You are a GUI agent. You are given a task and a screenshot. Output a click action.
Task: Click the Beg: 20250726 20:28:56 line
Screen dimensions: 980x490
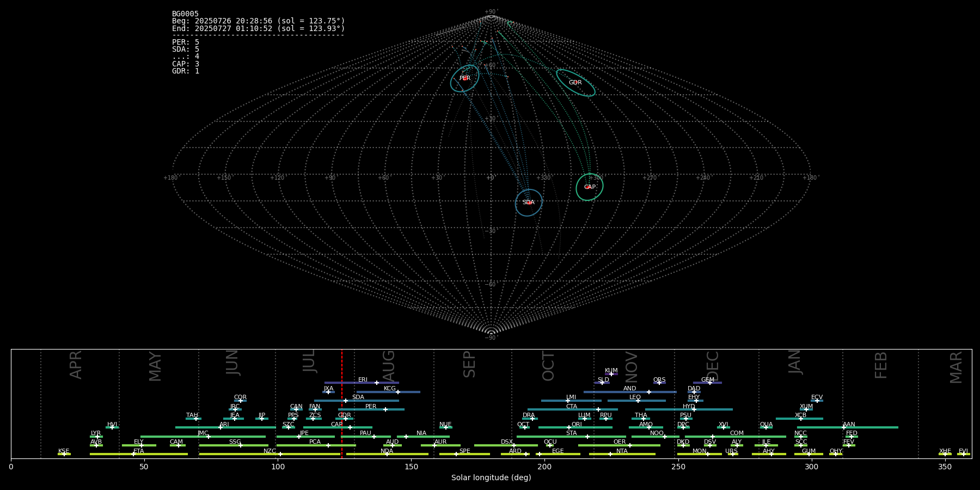click(259, 21)
